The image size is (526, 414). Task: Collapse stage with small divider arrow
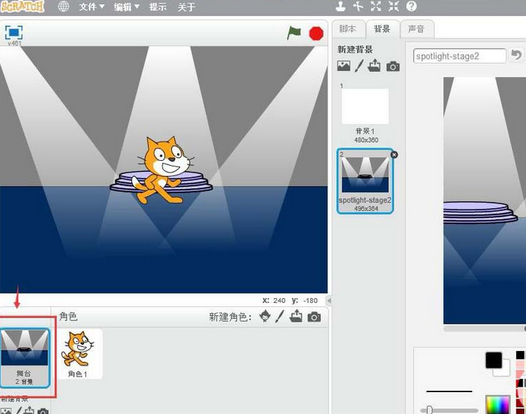point(329,301)
